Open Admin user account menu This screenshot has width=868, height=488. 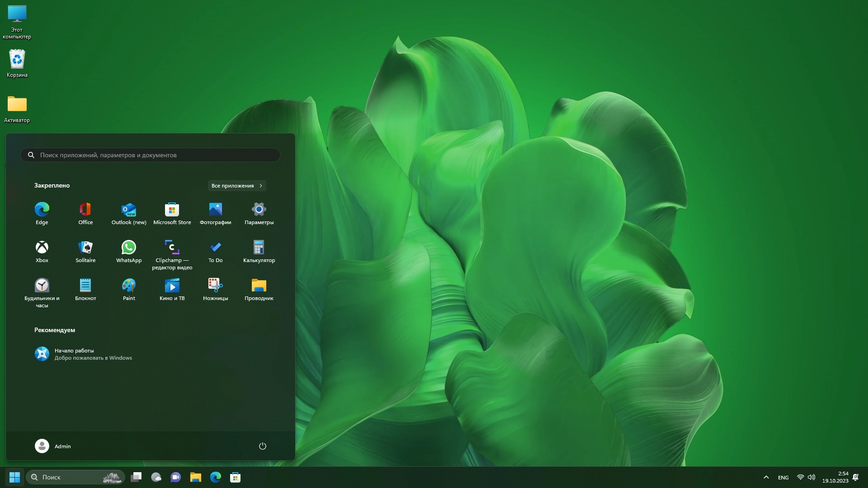[53, 446]
